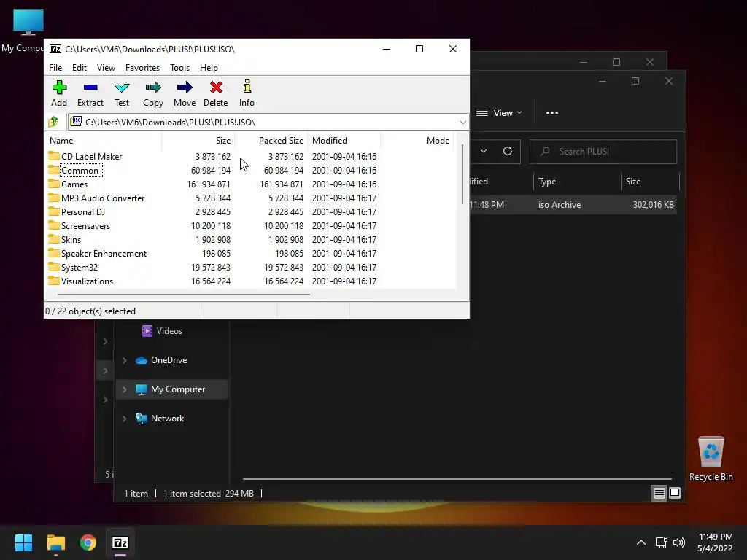Image resolution: width=747 pixels, height=560 pixels.
Task: Open the volume control in the tray
Action: pos(679,542)
